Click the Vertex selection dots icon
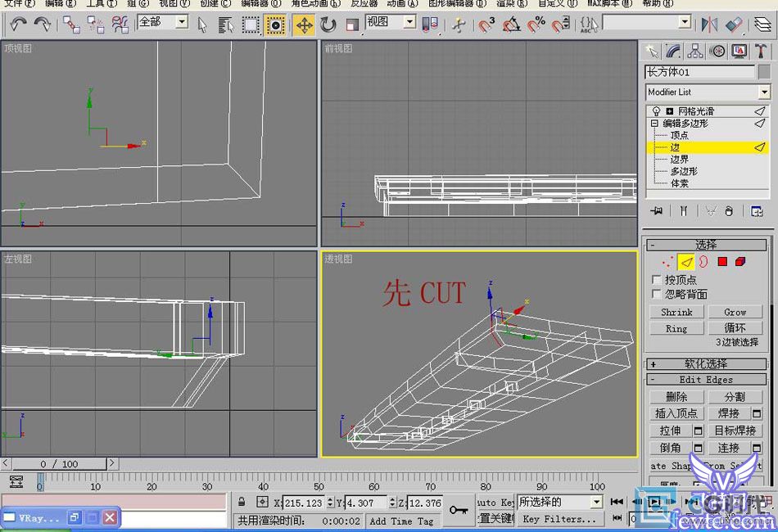This screenshot has height=532, width=778. 667,262
